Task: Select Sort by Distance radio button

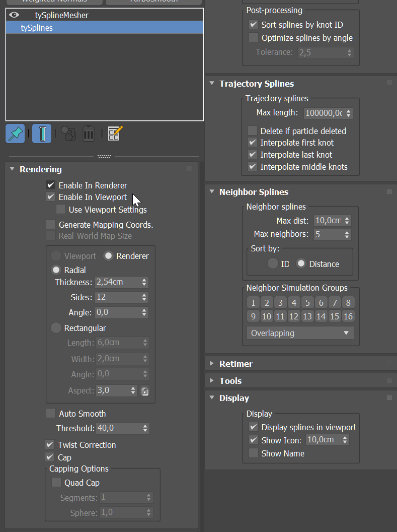Action: point(301,263)
